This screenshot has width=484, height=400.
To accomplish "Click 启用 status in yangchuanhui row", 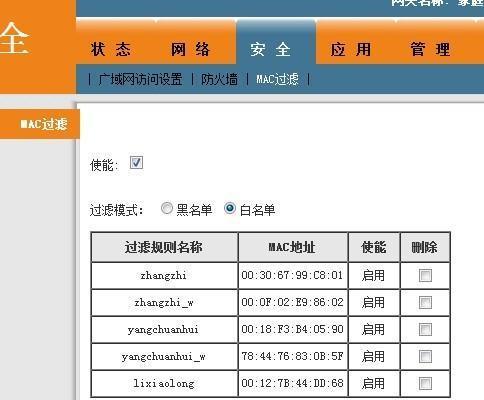I will [373, 330].
